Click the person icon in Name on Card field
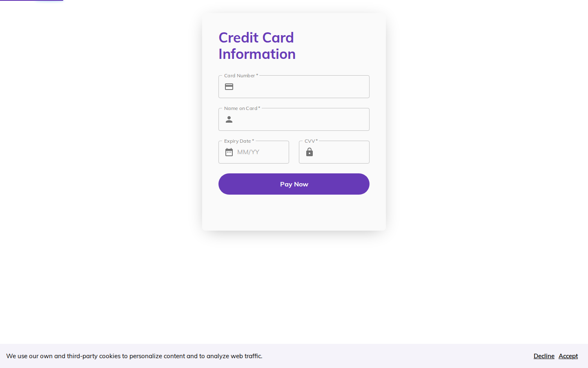588x368 pixels. click(229, 119)
